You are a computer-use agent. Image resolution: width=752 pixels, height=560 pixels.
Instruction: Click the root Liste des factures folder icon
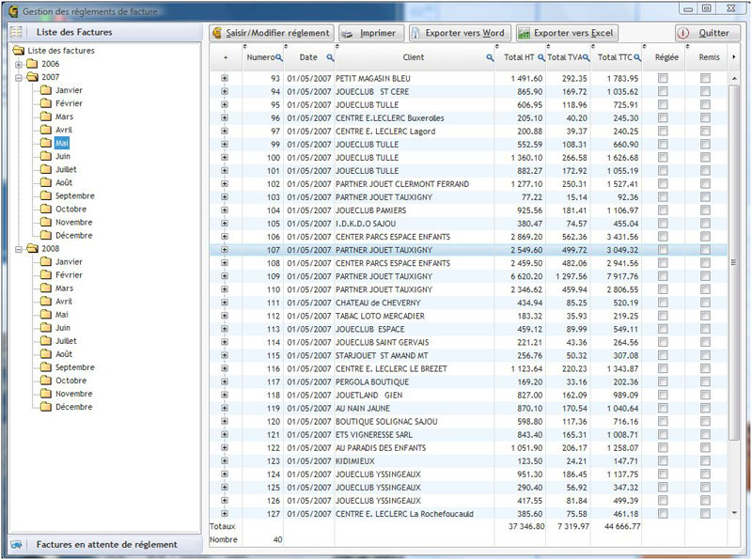tap(18, 51)
